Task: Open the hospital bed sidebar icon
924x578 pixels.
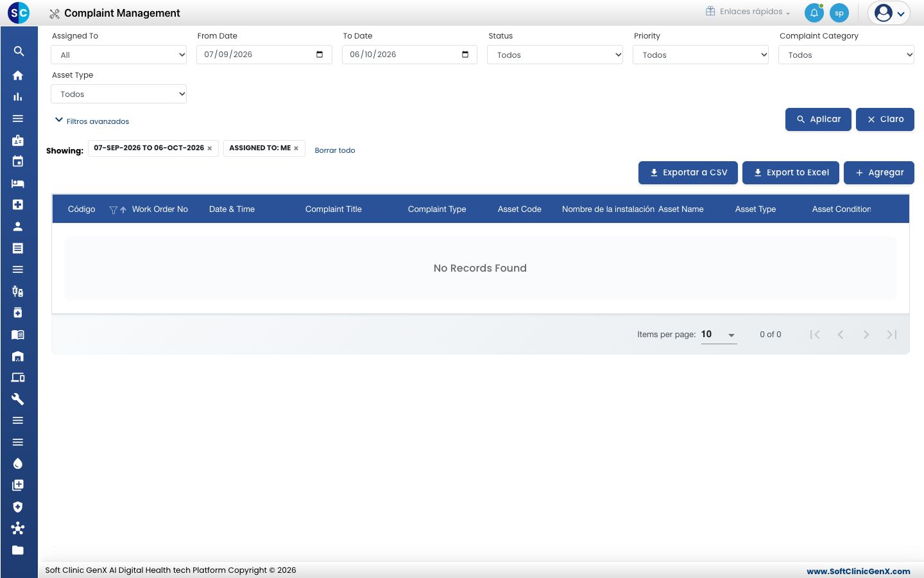Action: pos(18,184)
